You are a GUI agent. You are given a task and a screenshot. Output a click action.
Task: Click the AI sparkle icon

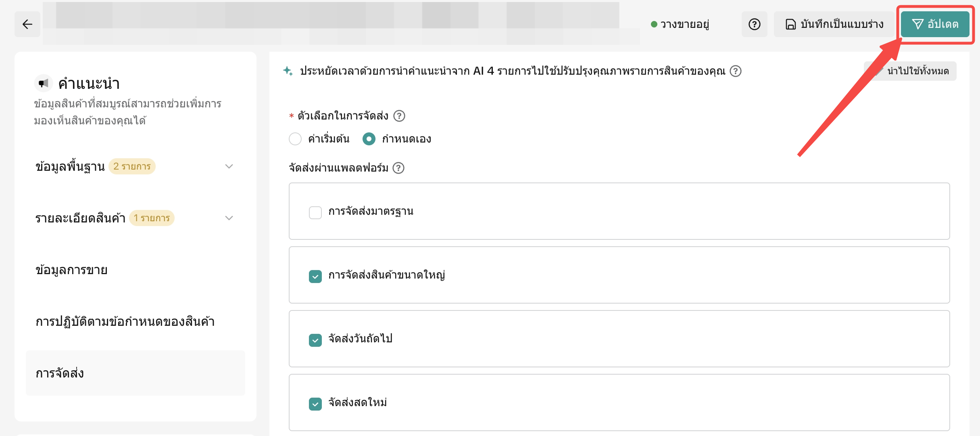tap(288, 71)
